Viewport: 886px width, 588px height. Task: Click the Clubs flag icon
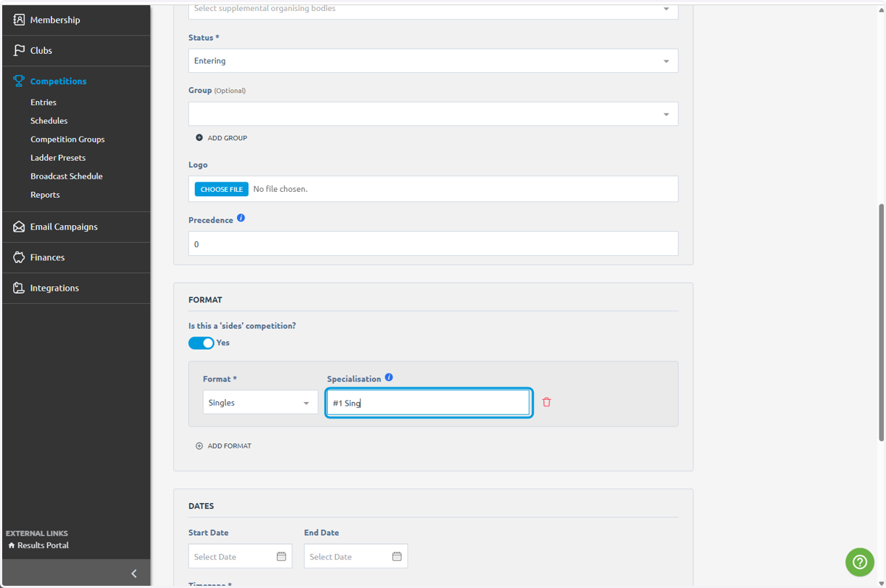coord(19,50)
